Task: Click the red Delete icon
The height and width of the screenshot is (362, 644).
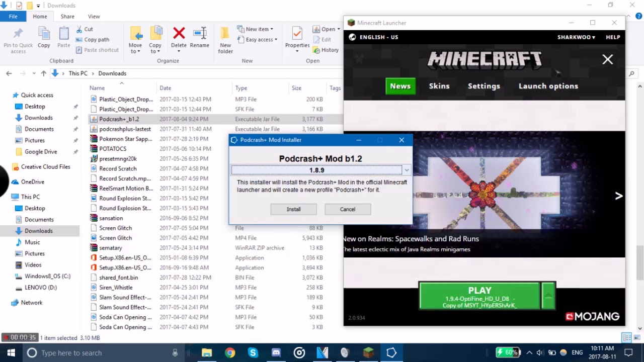Action: tap(179, 33)
